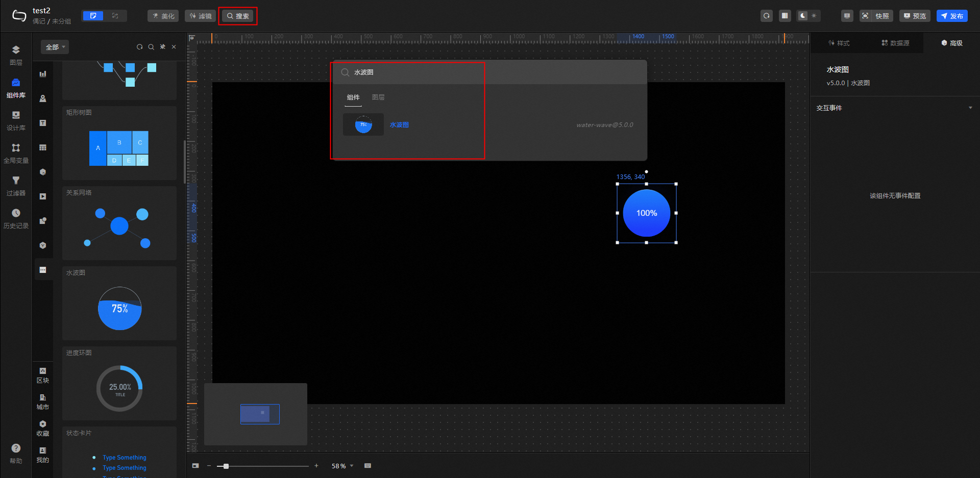The width and height of the screenshot is (980, 478).
Task: Click the 预览 preview button
Action: [915, 16]
